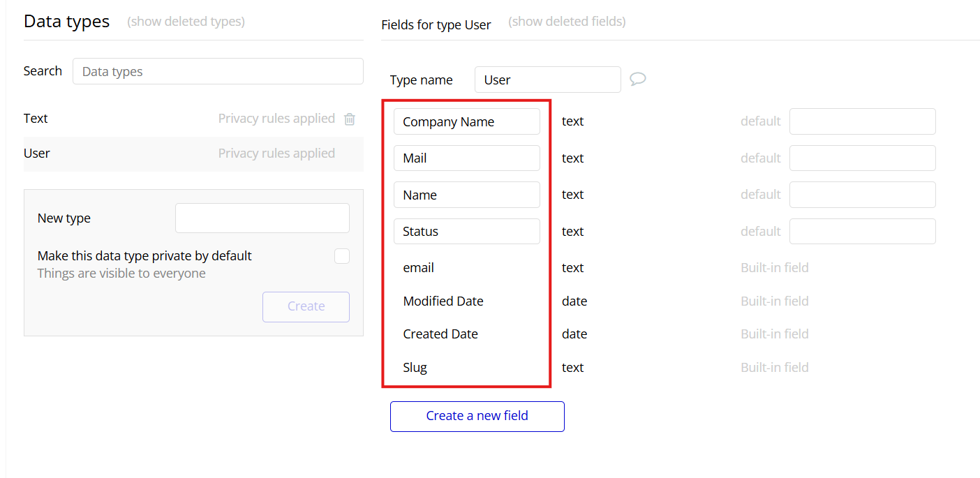980x478 pixels.
Task: Click default value box for Name field
Action: [862, 195]
